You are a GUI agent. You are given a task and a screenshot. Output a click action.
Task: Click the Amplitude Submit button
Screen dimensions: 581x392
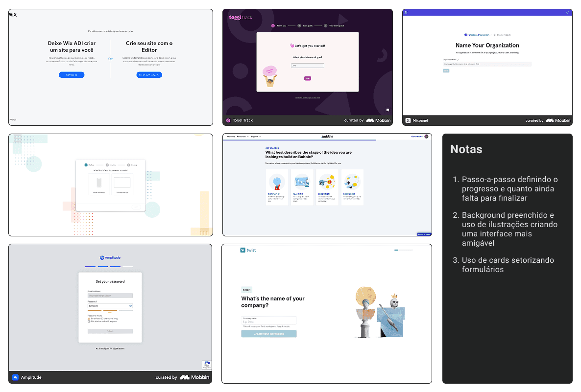(110, 331)
